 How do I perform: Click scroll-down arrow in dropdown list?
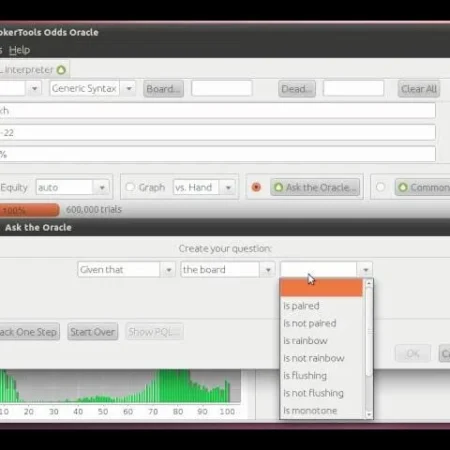[x=369, y=414]
